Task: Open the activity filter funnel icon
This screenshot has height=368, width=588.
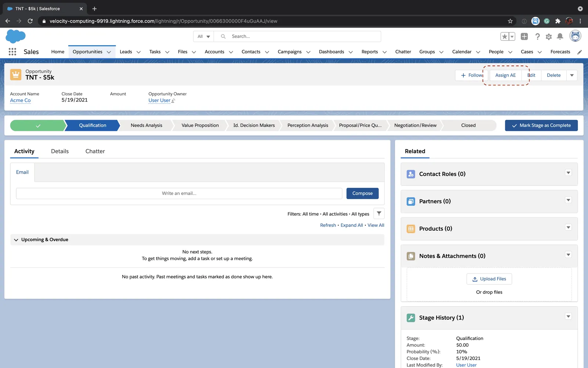Action: [x=379, y=213]
